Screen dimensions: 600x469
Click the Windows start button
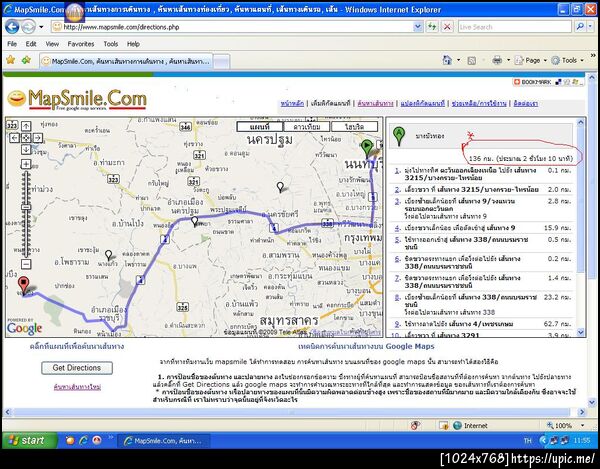click(30, 440)
